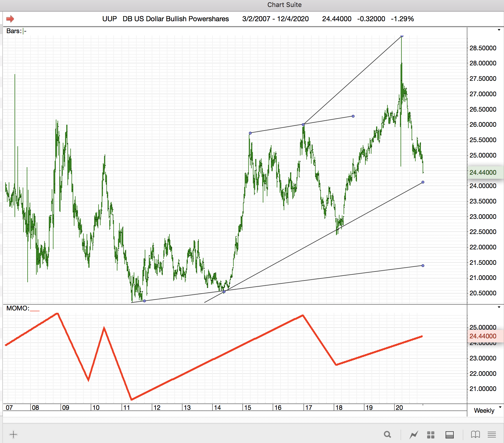Click the green 24.44000 price tag on axis
Image resolution: width=504 pixels, height=443 pixels.
[485, 172]
